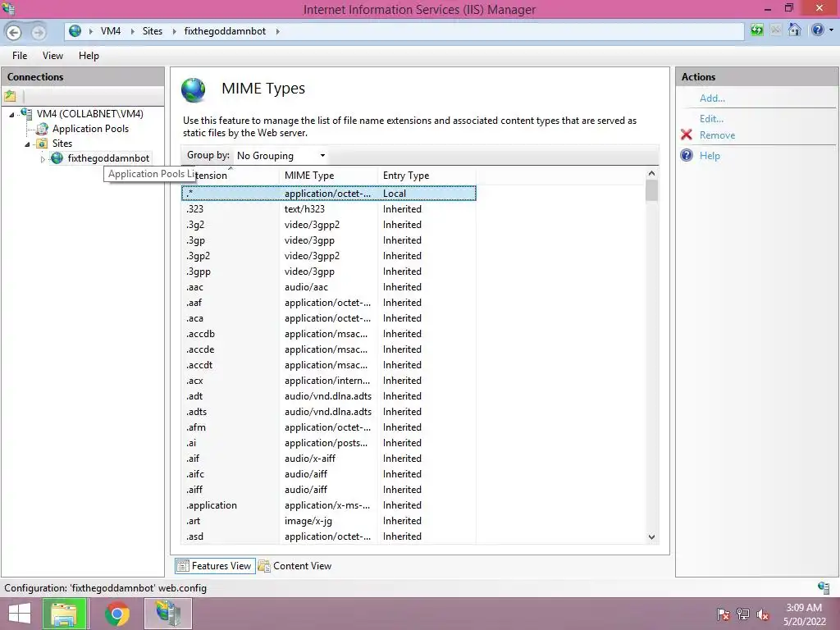Select the .aif audio/x-aiff row

[329, 459]
